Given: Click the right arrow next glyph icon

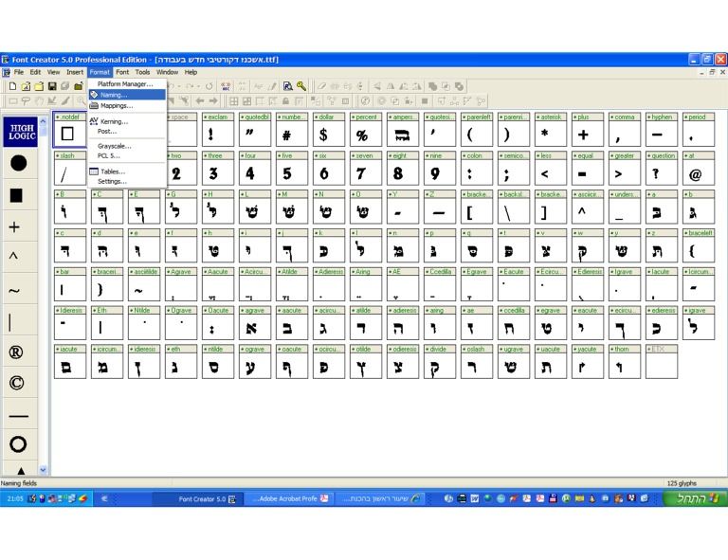Looking at the screenshot, I should pyautogui.click(x=213, y=100).
